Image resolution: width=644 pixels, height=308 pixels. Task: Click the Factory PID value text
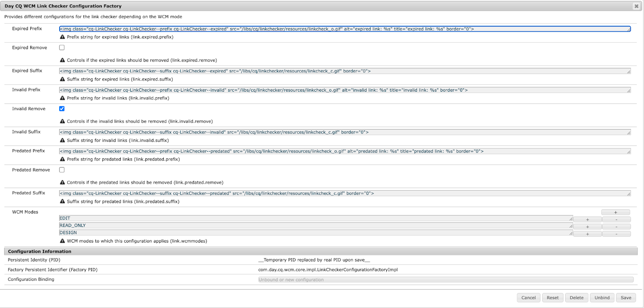point(328,270)
